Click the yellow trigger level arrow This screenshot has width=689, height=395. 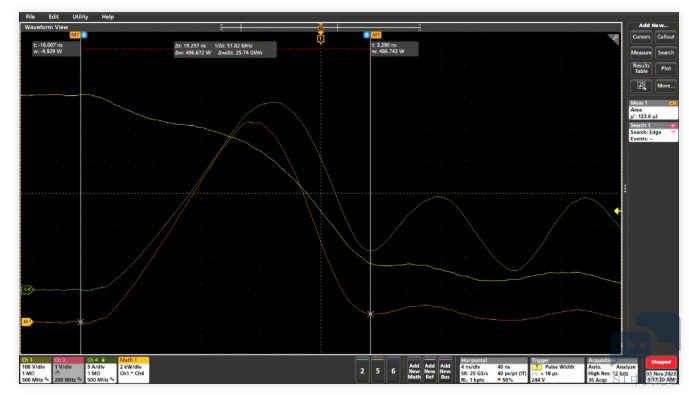tap(617, 211)
